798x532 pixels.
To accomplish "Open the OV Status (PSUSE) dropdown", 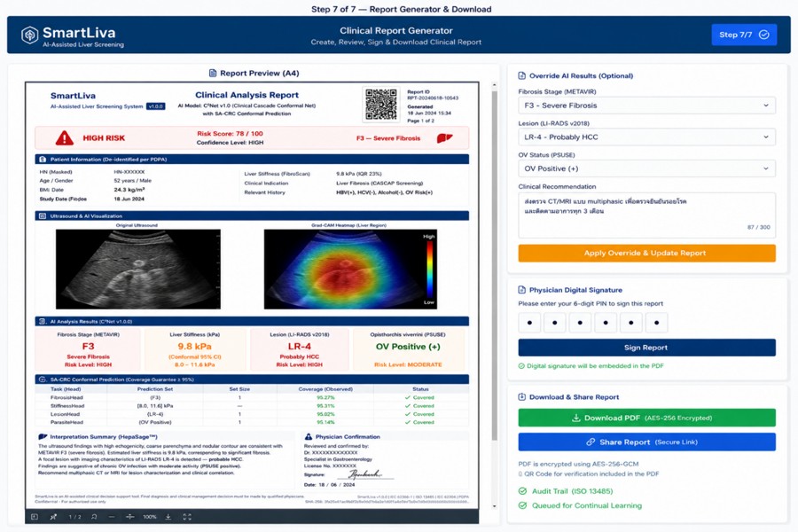I will [647, 168].
